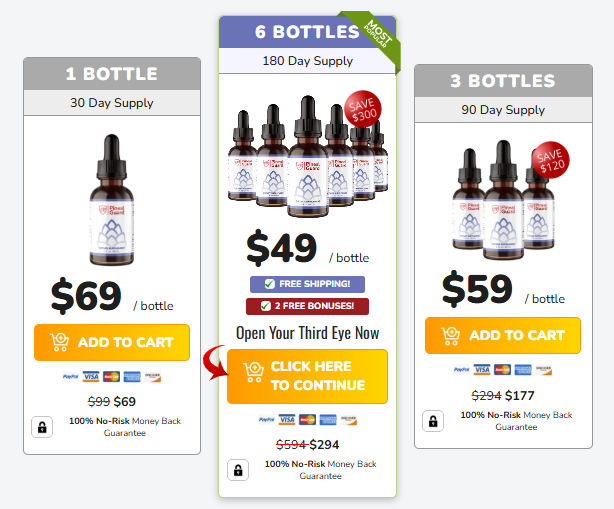Click the Mastercard icon in the 3 Bottles card
Viewport: 614px width, 509px height.
click(502, 370)
